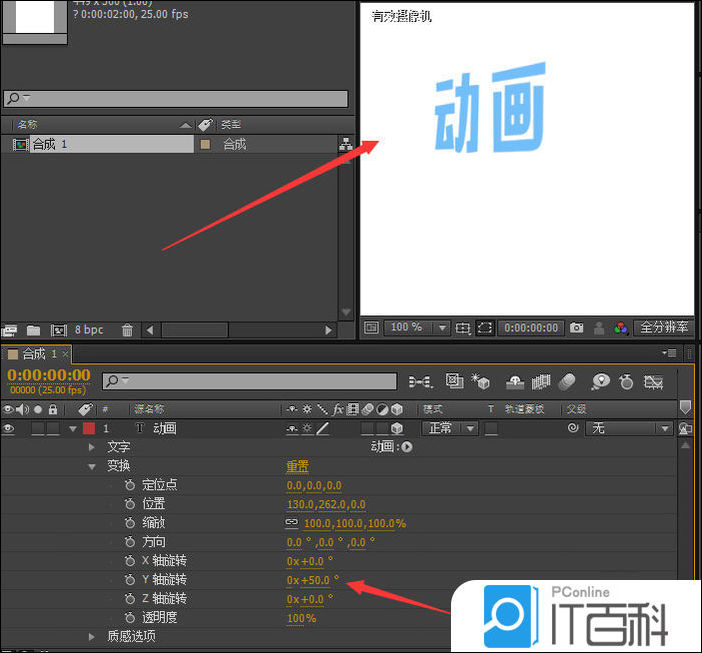Click the timeline's current time 0:00:00:00
The height and width of the screenshot is (653, 702).
48,375
